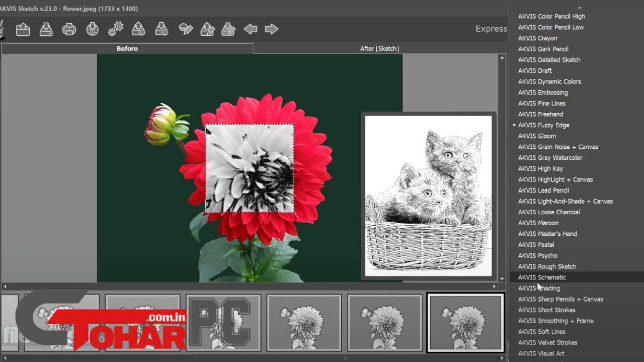The width and height of the screenshot is (644, 362).
Task: Click the globe Publish icon
Action: pyautogui.click(x=92, y=29)
